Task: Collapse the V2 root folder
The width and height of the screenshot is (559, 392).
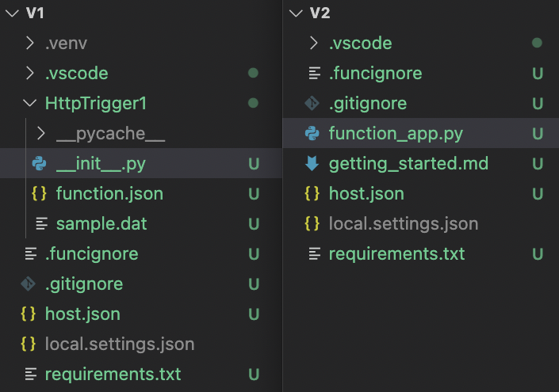Action: 296,13
